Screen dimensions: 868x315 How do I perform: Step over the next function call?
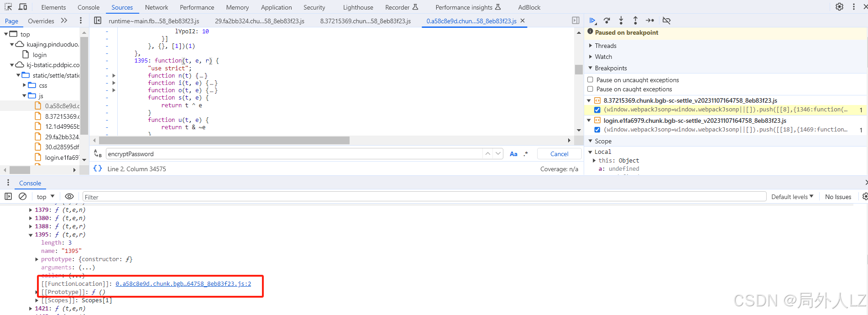(x=607, y=21)
